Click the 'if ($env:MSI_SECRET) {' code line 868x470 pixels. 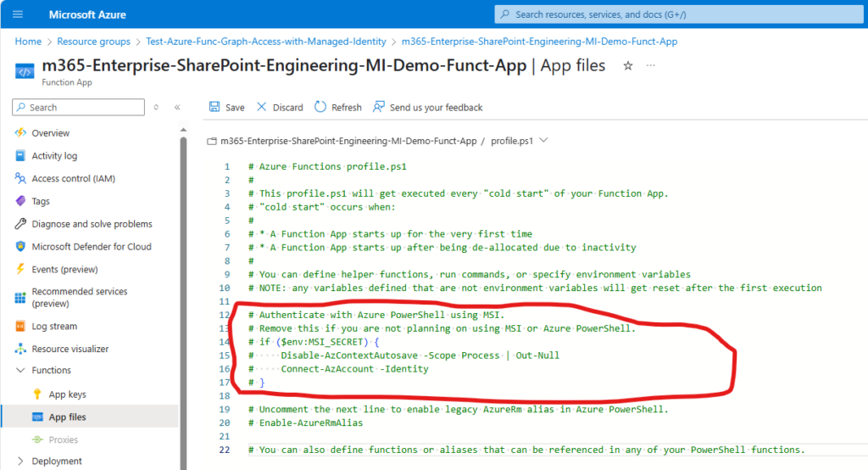314,342
